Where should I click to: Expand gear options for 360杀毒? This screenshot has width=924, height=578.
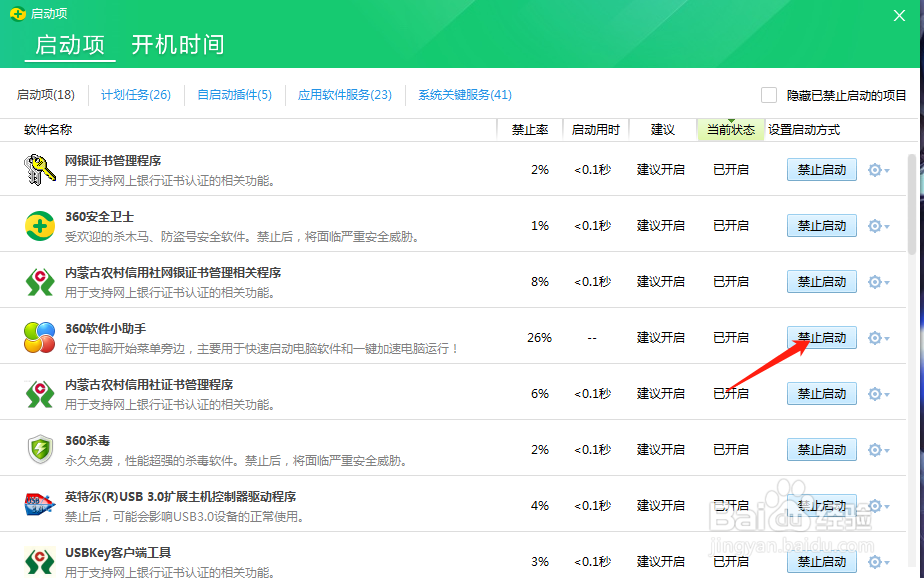pos(878,450)
